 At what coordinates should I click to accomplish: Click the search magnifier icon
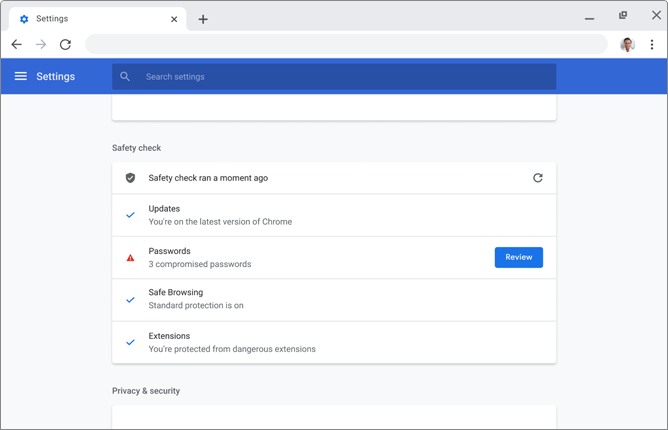click(x=125, y=76)
